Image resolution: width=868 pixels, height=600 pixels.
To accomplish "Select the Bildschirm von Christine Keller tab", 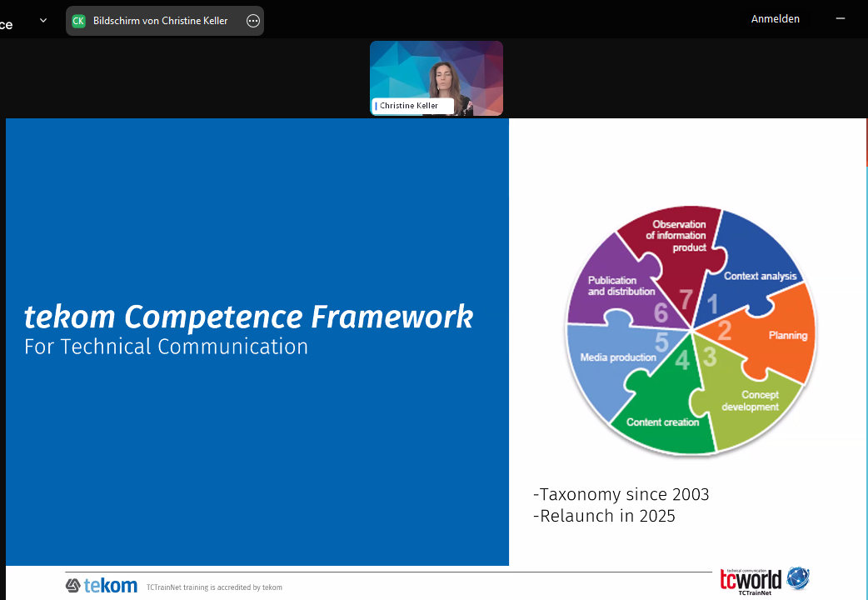I will click(x=160, y=21).
